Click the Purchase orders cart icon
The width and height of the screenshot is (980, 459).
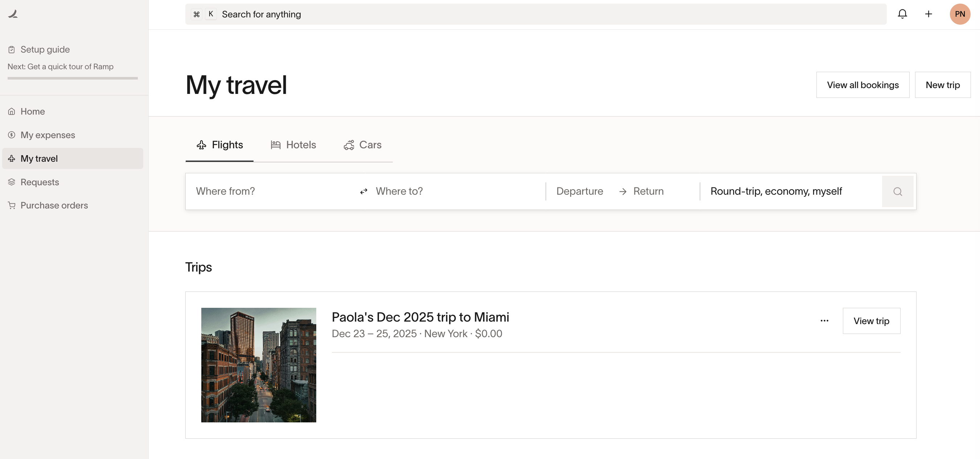pos(11,205)
